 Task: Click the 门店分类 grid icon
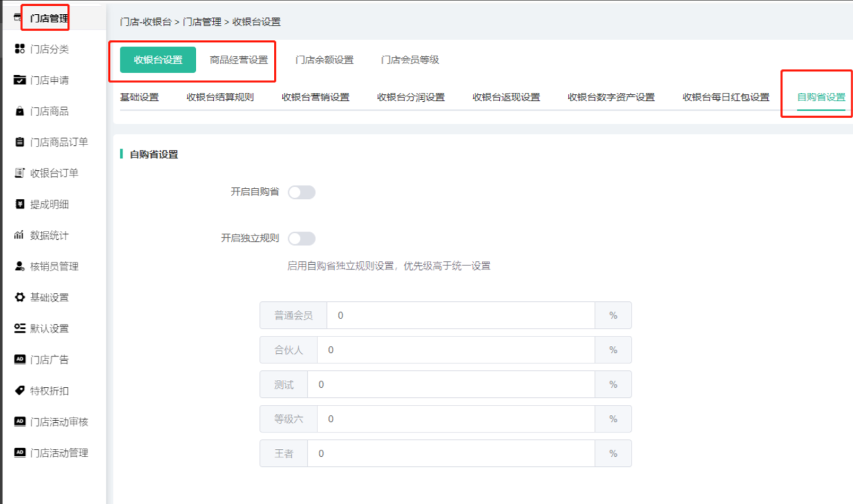click(19, 49)
